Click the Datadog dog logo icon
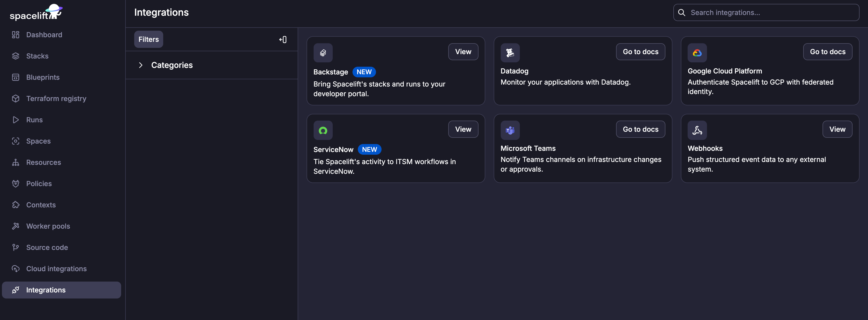 point(510,52)
